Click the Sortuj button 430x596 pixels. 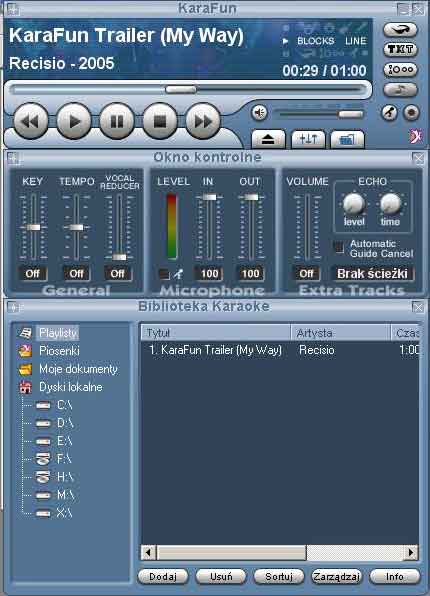click(x=279, y=577)
